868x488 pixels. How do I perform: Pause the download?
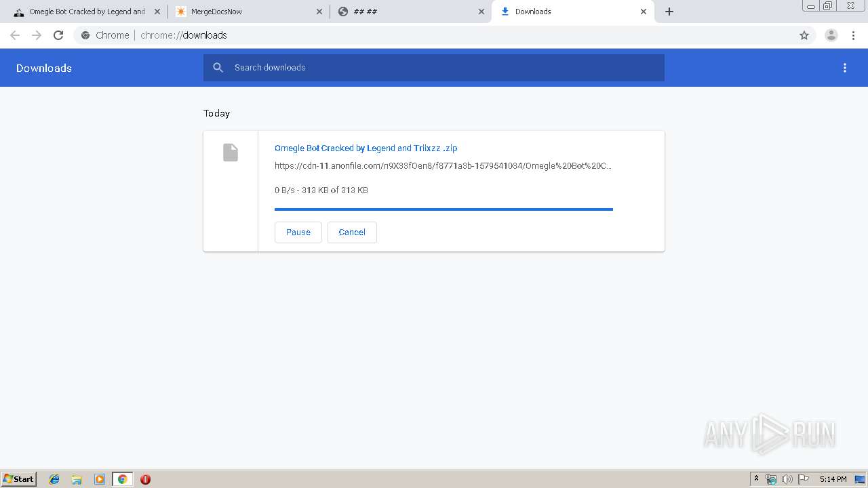point(298,232)
